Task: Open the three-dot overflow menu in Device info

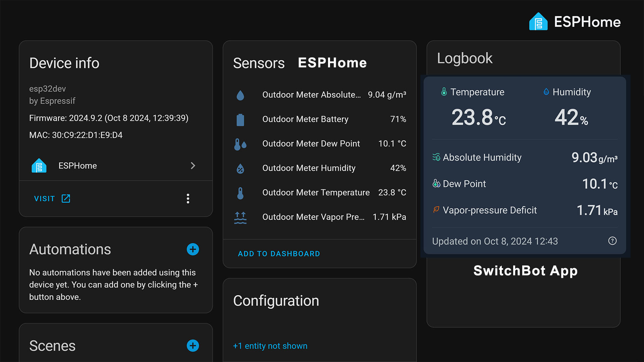Action: click(x=188, y=198)
